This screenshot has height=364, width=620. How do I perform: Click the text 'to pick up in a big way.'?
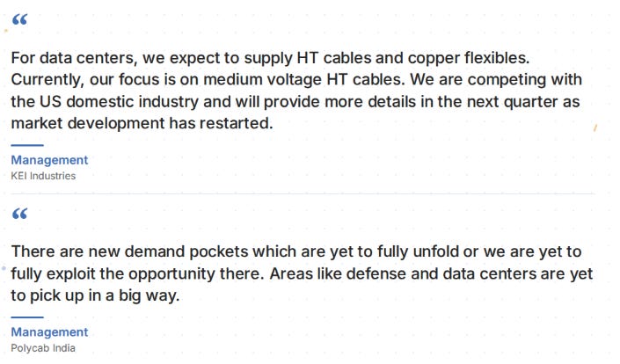pos(95,295)
